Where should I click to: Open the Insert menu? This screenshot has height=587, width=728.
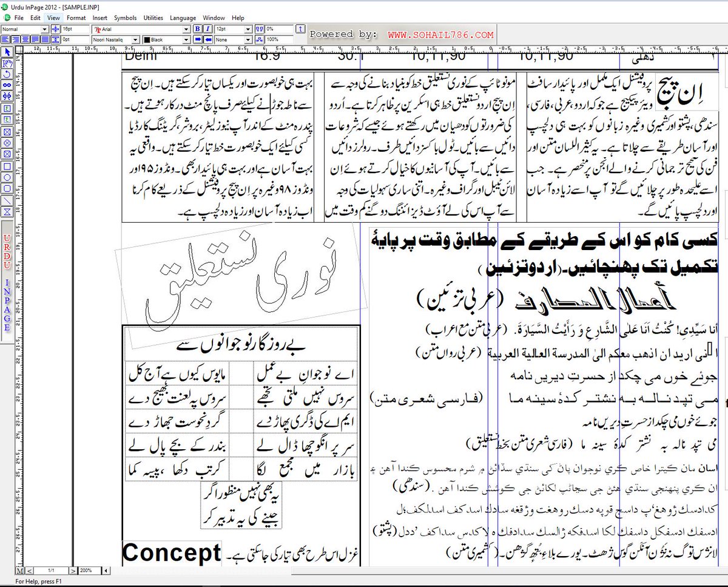(100, 18)
